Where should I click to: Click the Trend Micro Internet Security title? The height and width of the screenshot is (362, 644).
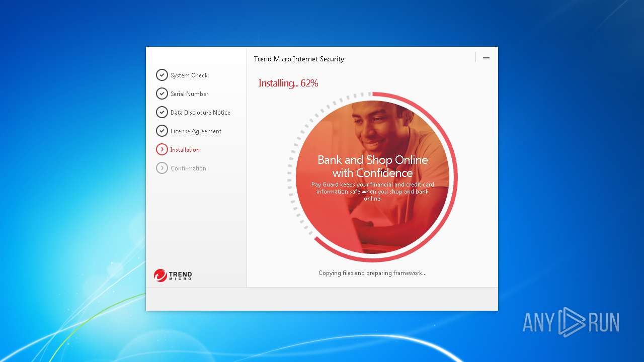pyautogui.click(x=299, y=59)
